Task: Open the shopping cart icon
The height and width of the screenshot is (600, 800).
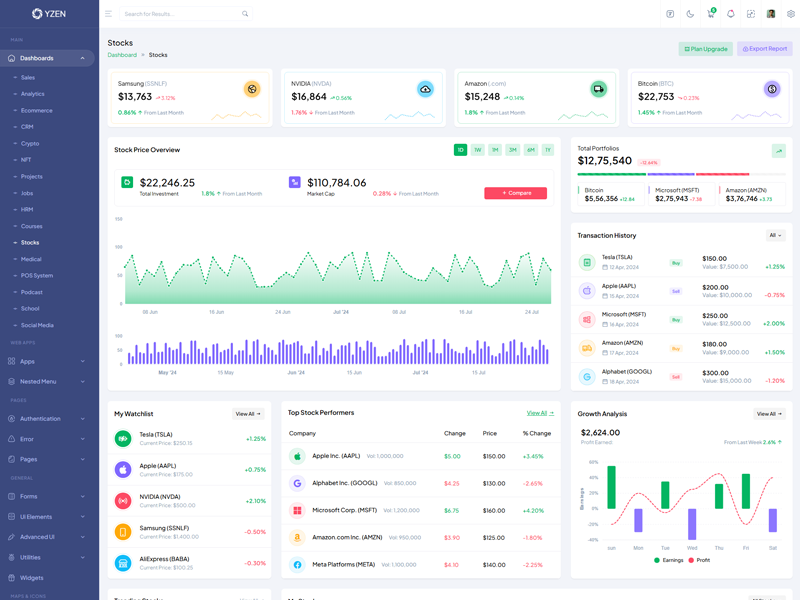Action: (x=711, y=14)
